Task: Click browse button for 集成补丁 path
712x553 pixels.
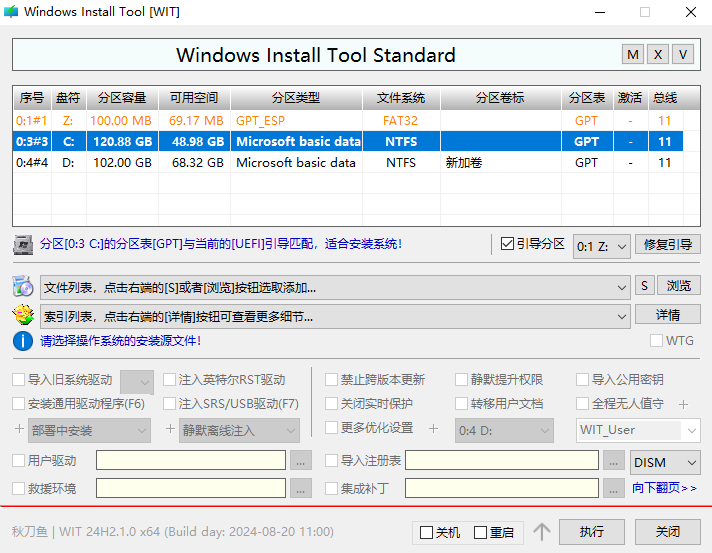Action: point(613,489)
